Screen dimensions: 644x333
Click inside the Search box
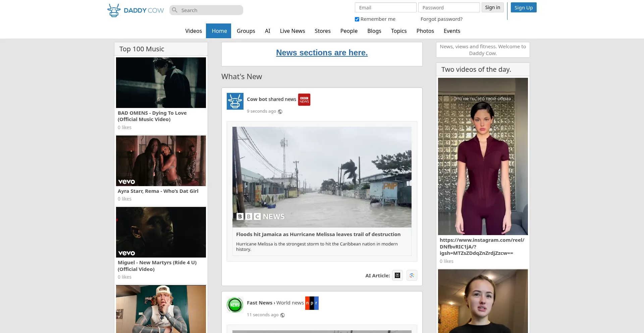click(x=210, y=10)
